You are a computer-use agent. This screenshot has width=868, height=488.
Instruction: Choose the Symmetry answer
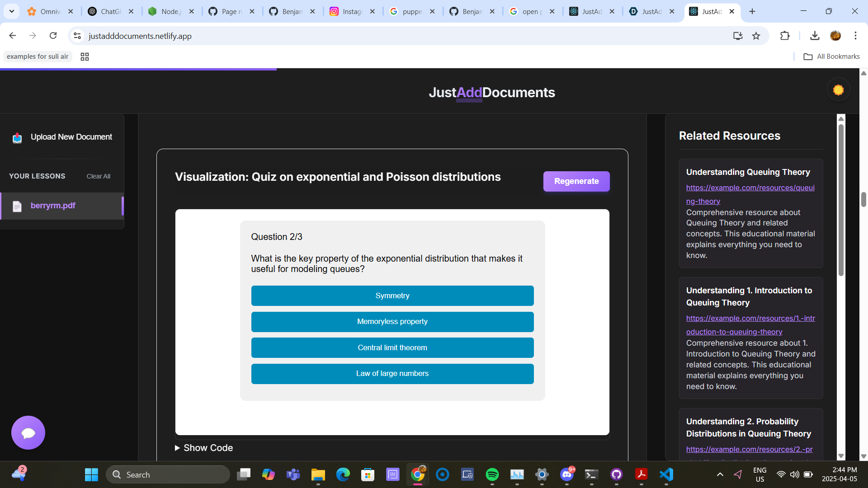point(392,296)
